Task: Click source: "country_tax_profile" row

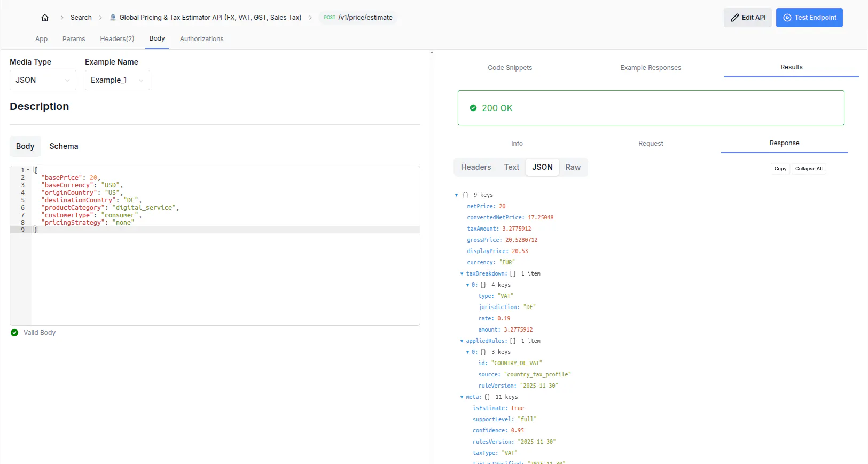Action: [525, 374]
